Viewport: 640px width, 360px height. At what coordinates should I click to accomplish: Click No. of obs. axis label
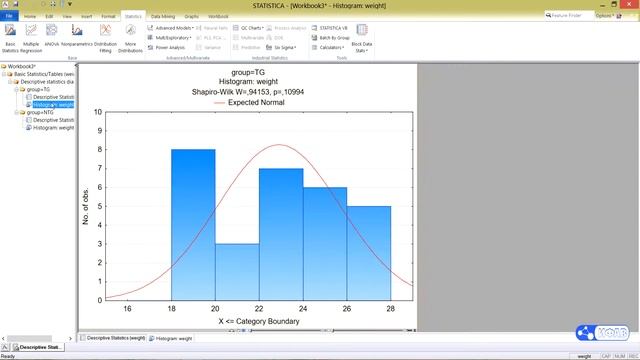click(x=85, y=206)
